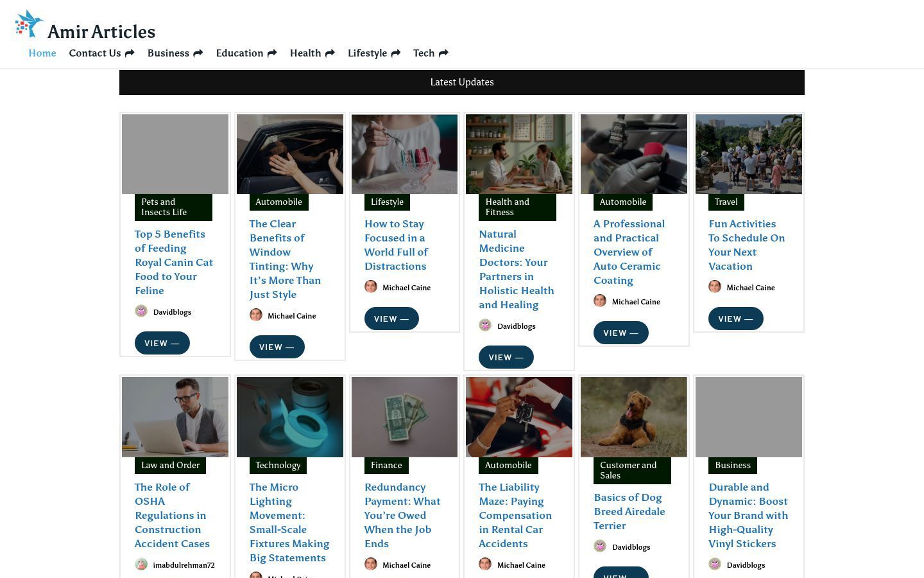Open "The Role of OSHA Regulations" article
The height and width of the screenshot is (578, 924).
(x=172, y=515)
